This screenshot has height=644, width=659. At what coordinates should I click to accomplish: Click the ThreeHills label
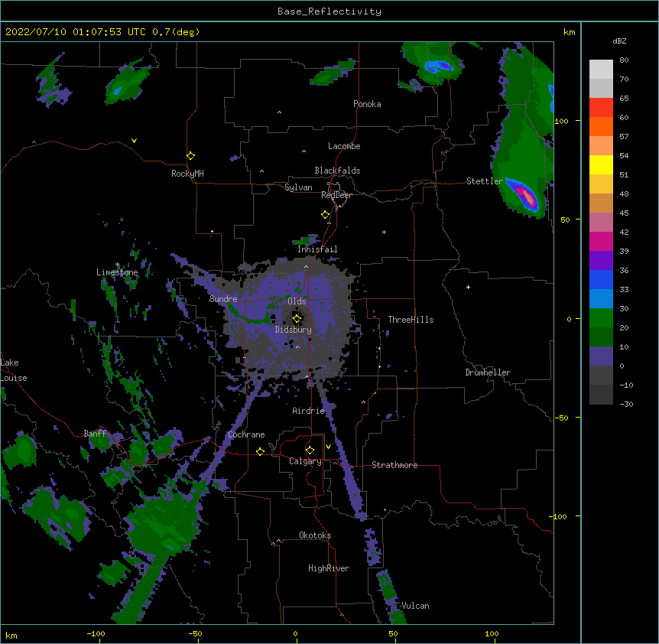[411, 320]
